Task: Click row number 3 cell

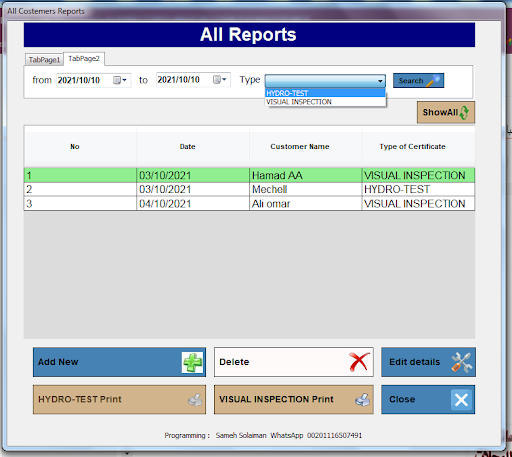Action: pyautogui.click(x=80, y=204)
